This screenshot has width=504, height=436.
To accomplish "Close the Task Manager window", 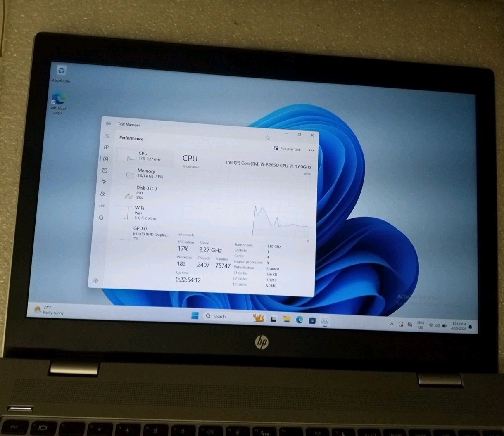I will (312, 135).
